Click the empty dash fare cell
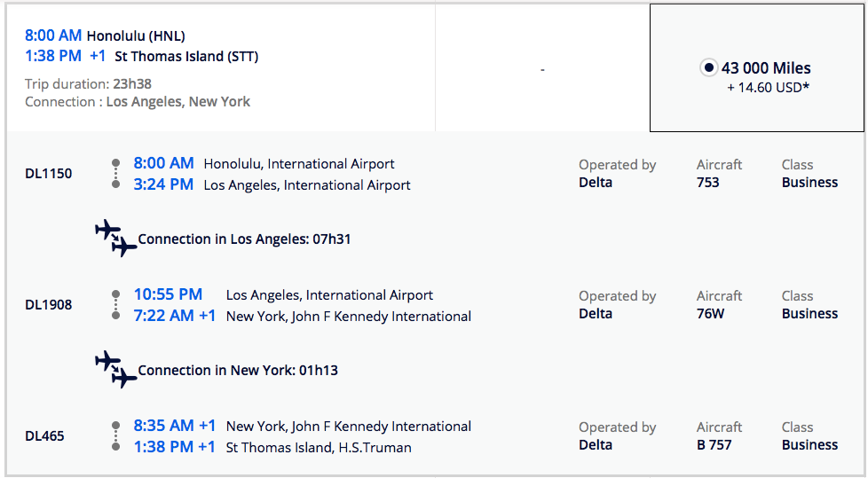 pos(542,69)
